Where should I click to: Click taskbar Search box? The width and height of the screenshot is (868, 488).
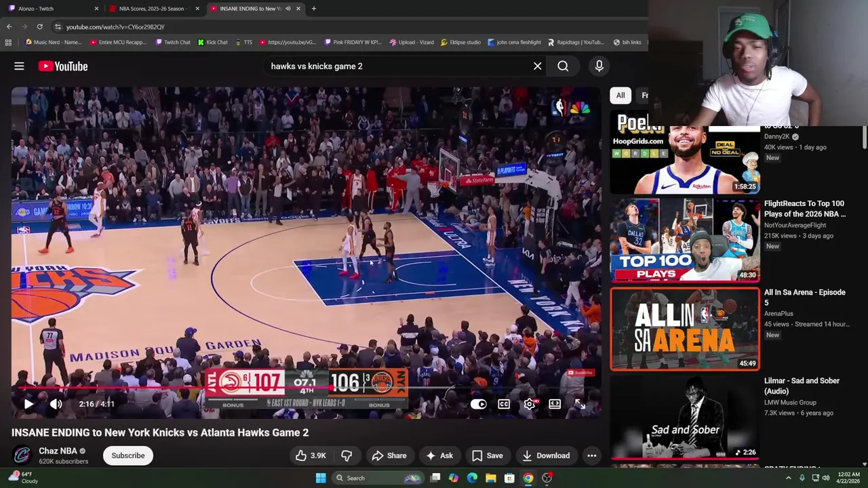(x=378, y=478)
